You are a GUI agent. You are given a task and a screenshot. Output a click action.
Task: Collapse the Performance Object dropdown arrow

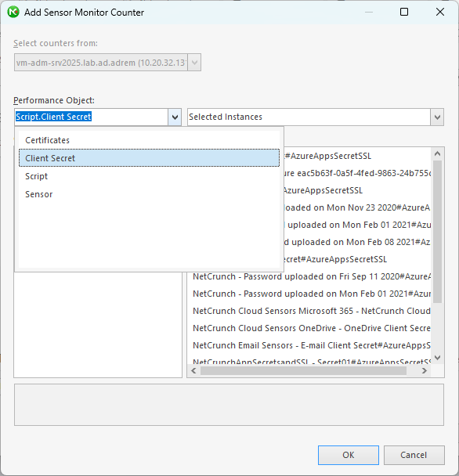pyautogui.click(x=175, y=117)
